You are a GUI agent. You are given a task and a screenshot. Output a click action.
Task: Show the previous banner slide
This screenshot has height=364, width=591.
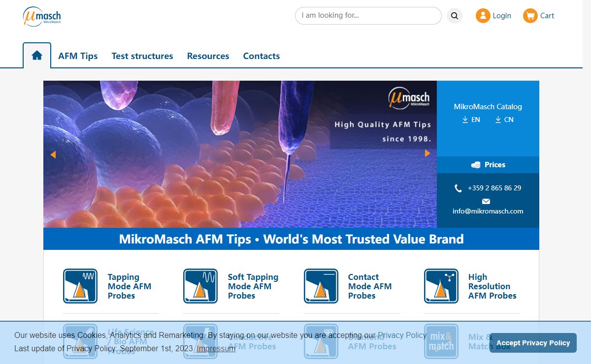[53, 154]
